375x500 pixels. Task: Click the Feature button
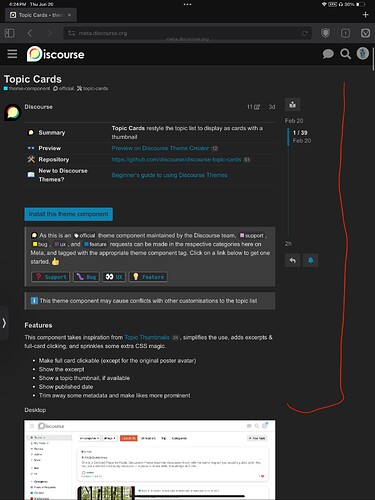(148, 277)
